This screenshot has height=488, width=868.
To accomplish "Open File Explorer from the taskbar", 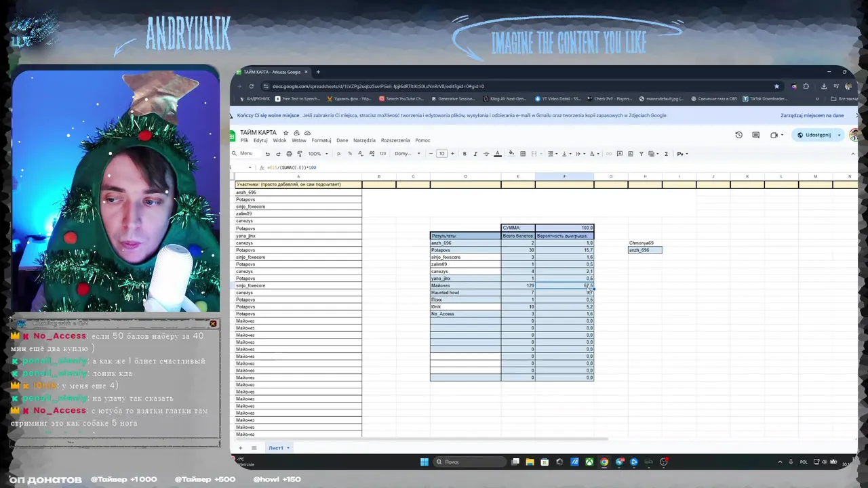I will tap(530, 462).
